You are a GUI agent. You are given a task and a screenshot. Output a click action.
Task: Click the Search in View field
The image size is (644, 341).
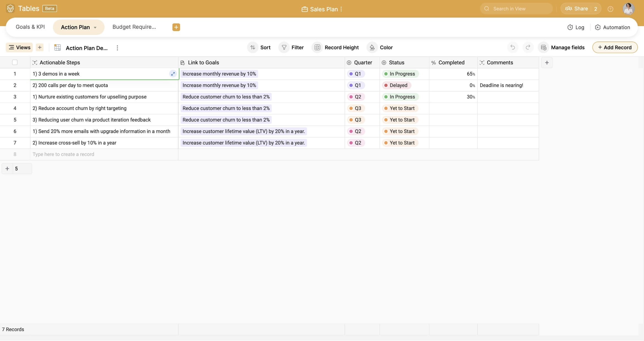click(516, 9)
